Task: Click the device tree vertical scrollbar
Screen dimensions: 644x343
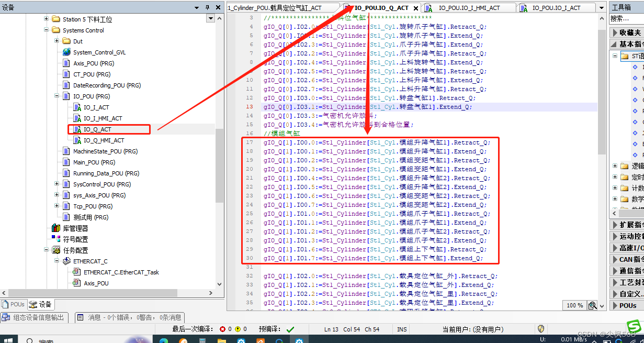Action: click(x=219, y=165)
